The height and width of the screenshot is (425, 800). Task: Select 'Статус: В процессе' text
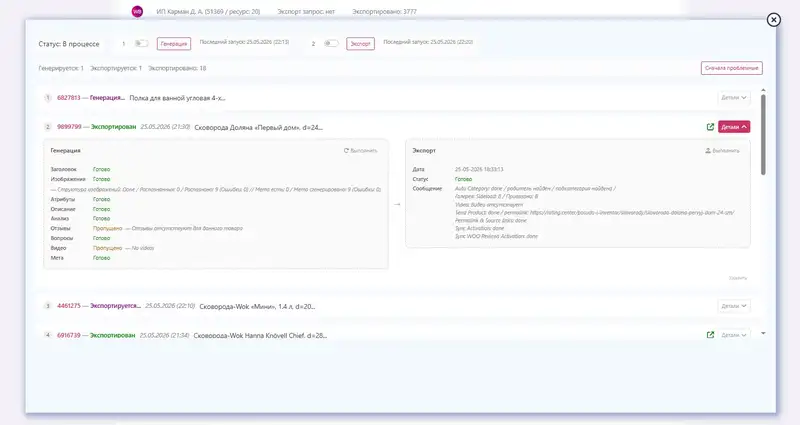pyautogui.click(x=69, y=44)
